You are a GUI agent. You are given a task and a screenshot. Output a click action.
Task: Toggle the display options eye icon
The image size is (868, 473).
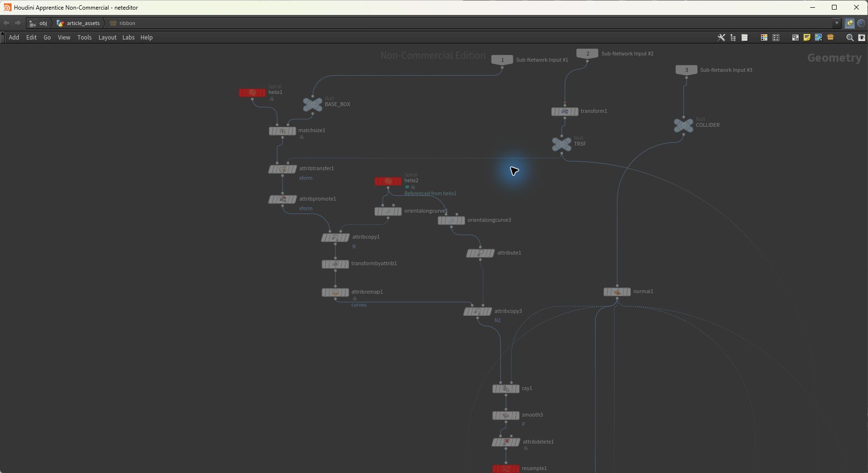(862, 38)
